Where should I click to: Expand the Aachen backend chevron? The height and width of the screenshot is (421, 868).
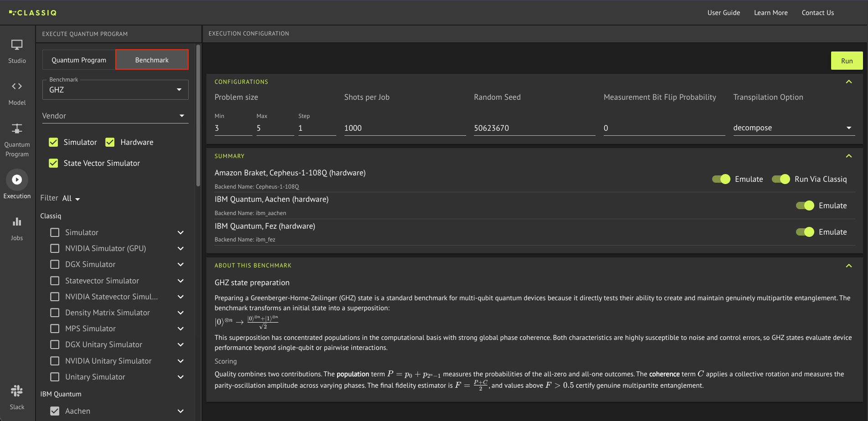click(180, 411)
